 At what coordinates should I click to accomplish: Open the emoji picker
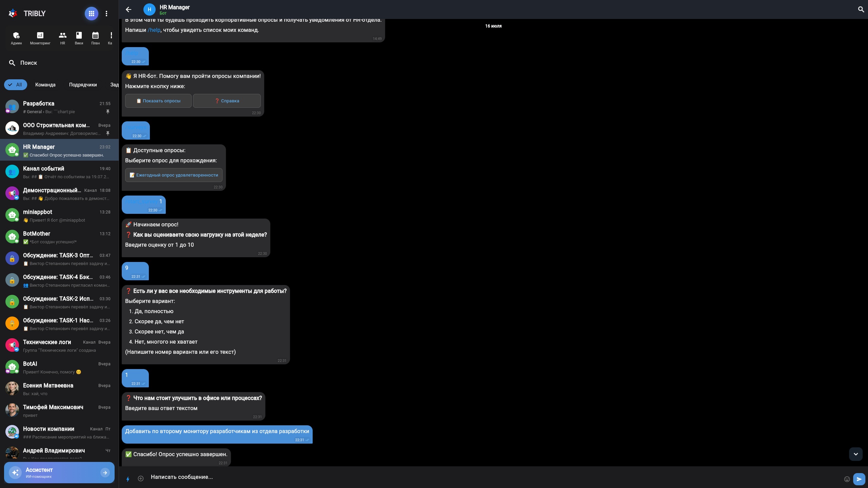pyautogui.click(x=847, y=479)
